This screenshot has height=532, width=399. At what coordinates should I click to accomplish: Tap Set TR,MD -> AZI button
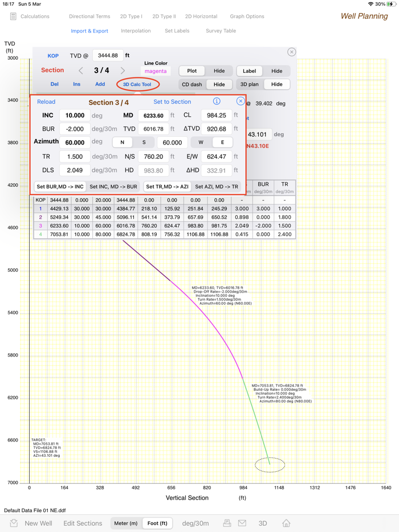coord(167,187)
